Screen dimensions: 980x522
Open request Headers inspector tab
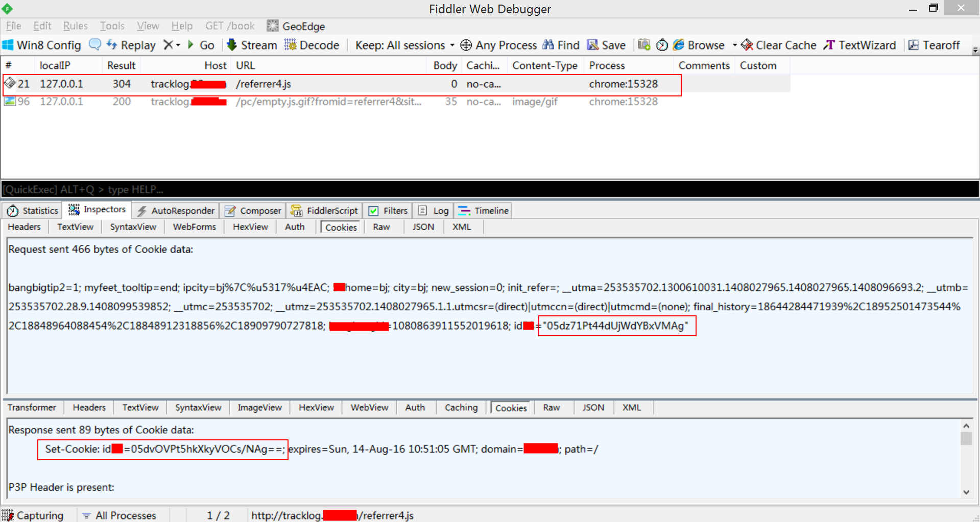click(x=24, y=227)
